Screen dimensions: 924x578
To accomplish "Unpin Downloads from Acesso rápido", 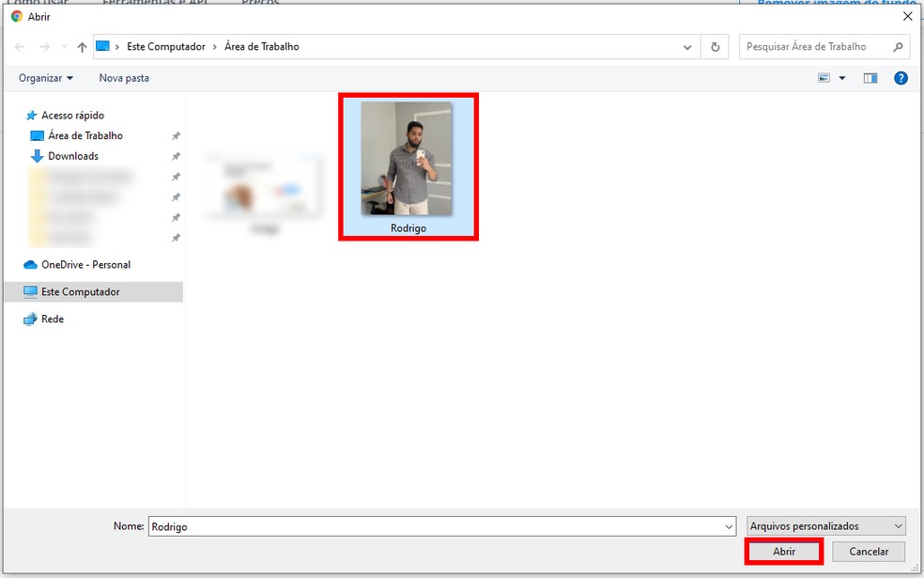I will pyautogui.click(x=176, y=155).
